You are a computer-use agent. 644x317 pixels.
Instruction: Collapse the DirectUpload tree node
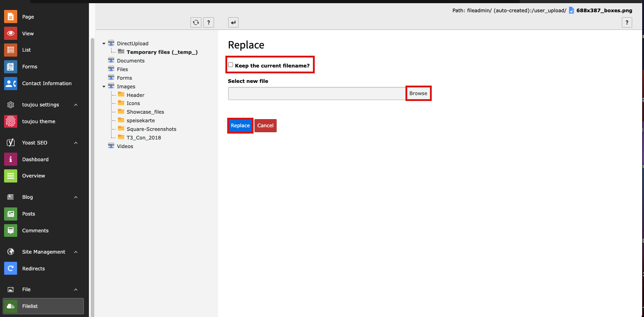point(104,44)
